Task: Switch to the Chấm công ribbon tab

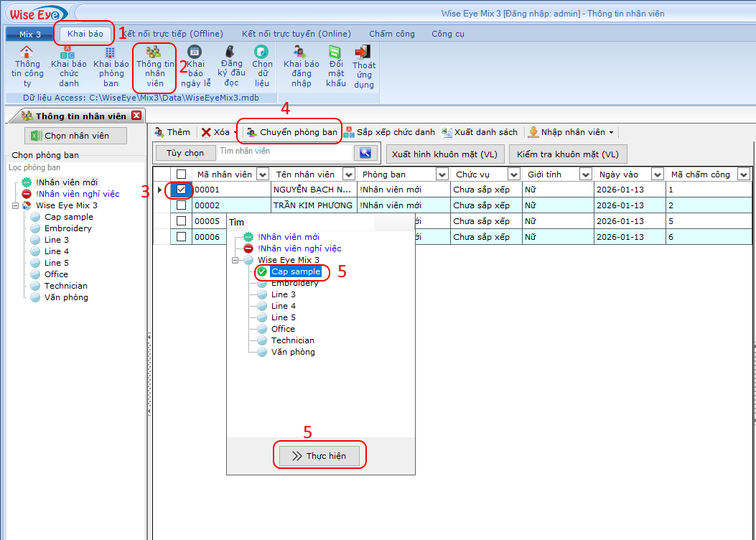Action: (x=392, y=34)
